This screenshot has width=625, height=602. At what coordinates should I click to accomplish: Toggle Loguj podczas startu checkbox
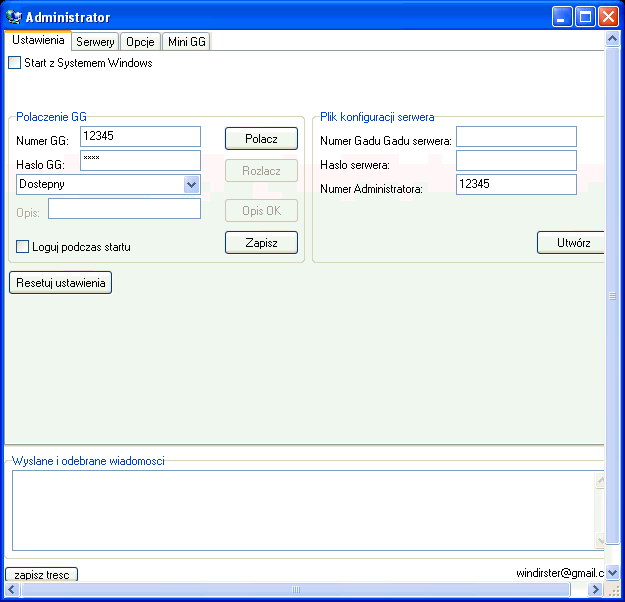coord(23,247)
